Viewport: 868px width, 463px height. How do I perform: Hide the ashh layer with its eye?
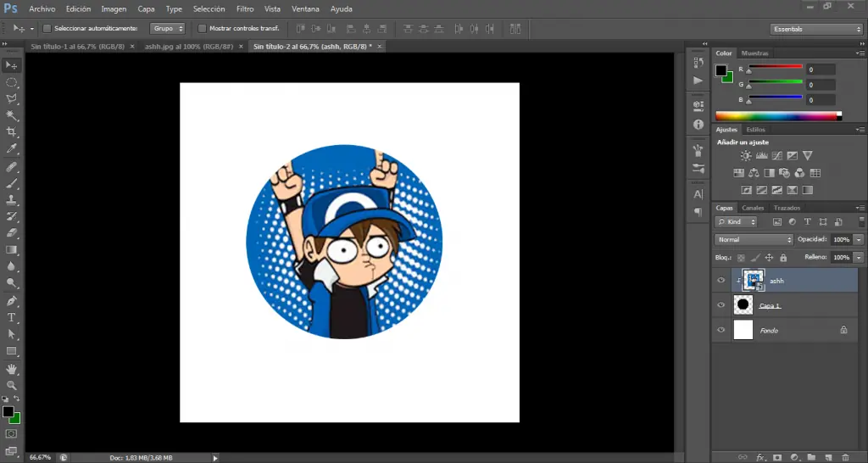click(x=721, y=280)
